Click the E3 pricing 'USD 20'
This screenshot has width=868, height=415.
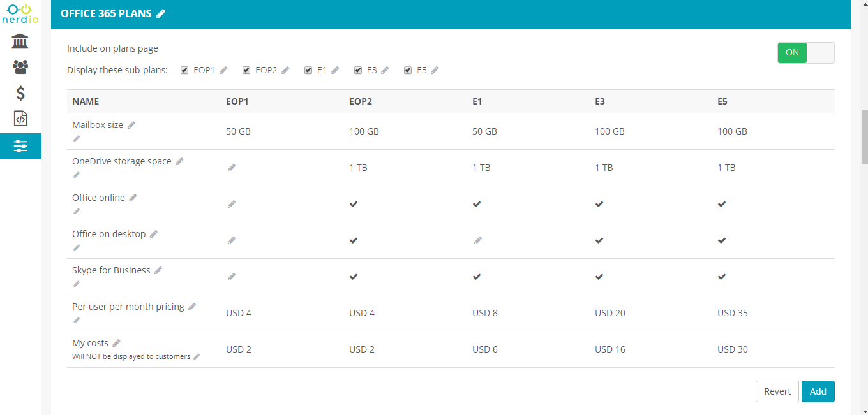coord(610,313)
